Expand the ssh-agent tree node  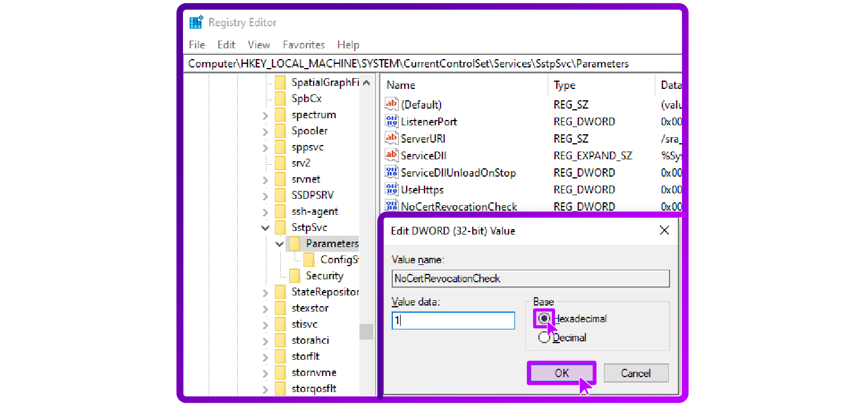coord(265,212)
